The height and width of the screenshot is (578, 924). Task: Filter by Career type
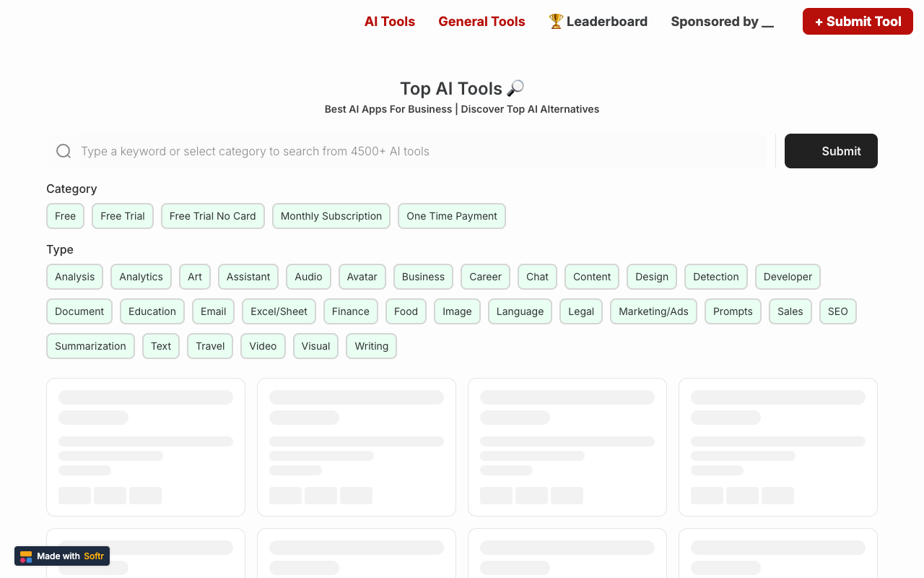coord(485,277)
